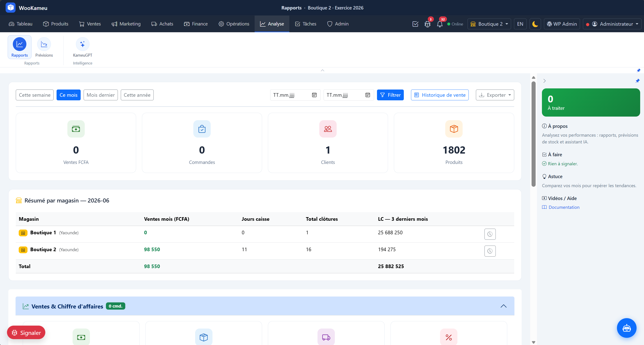This screenshot has width=644, height=345.
Task: Open the history clock for Boutique 1
Action: (x=490, y=234)
